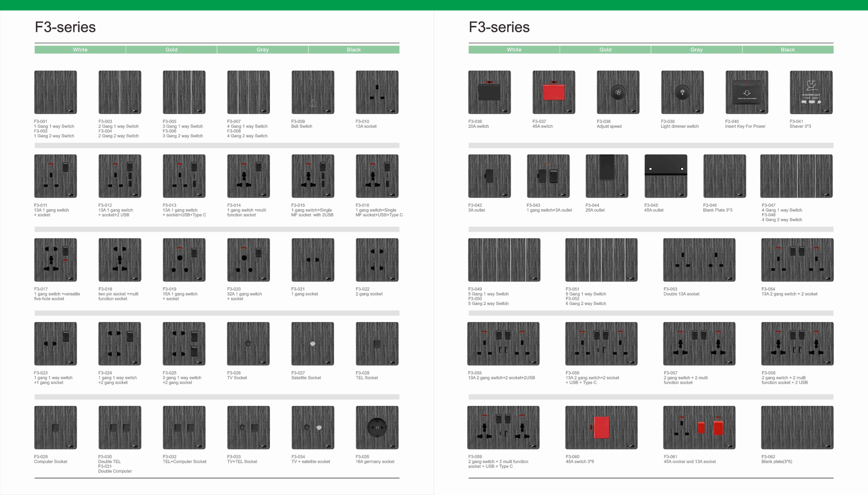868x495 pixels.
Task: Click the 'TV + satellite socket' label
Action: tap(311, 462)
